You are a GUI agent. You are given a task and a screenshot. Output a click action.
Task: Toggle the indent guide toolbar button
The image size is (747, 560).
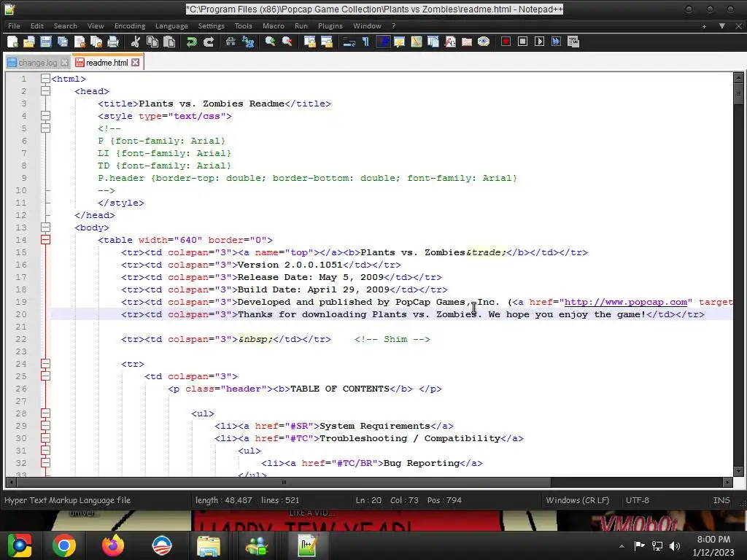(382, 42)
